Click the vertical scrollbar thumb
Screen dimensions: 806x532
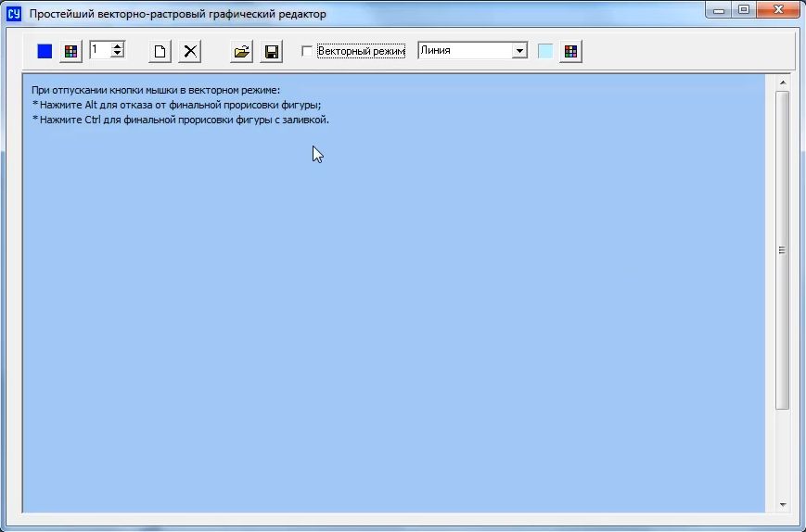pyautogui.click(x=782, y=250)
